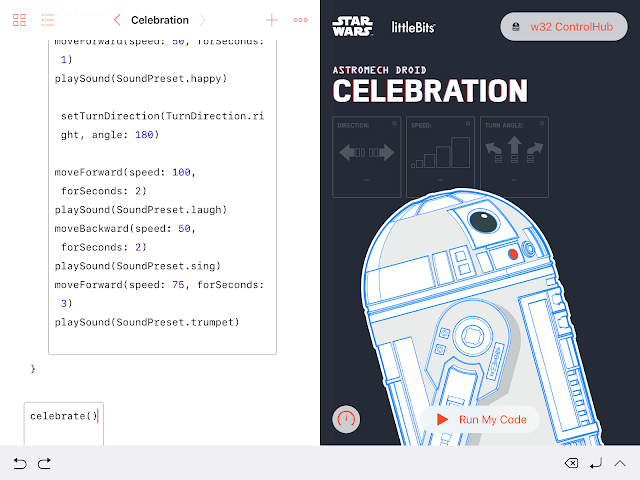
Task: Go to previous page with left chevron
Action: [x=117, y=20]
